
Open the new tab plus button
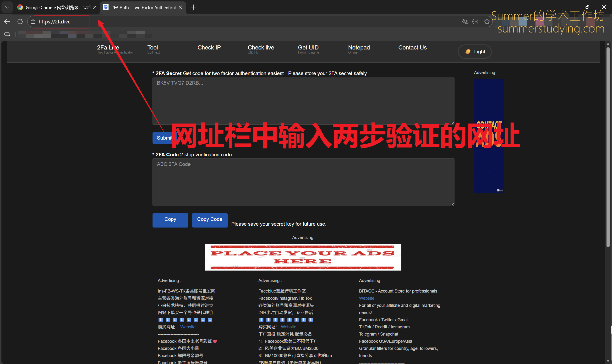[193, 7]
